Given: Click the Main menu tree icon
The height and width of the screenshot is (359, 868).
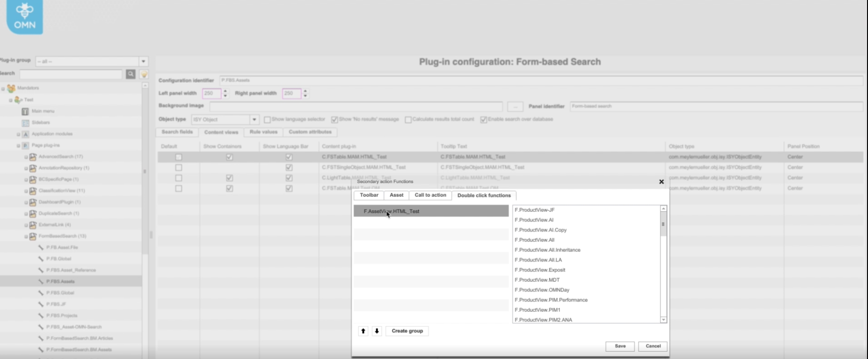Looking at the screenshot, I should 25,111.
